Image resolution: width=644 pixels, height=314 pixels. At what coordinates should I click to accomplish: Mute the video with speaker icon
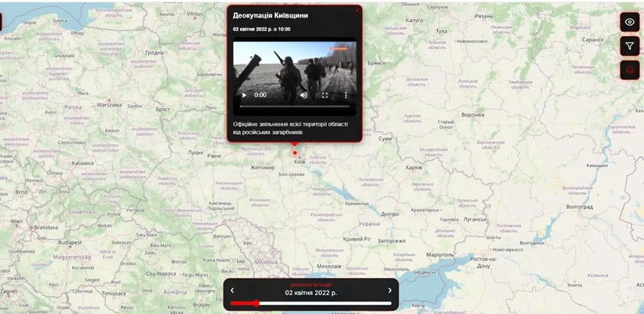[x=304, y=95]
